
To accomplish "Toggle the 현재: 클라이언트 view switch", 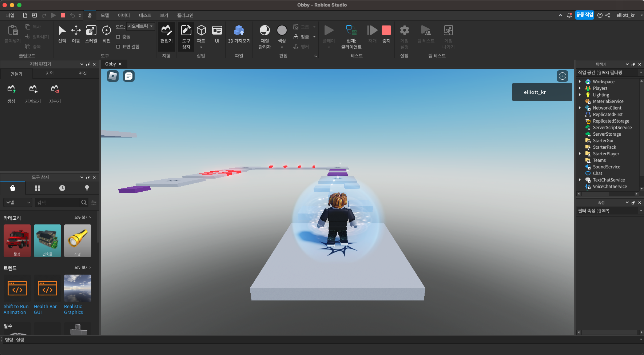I will 351,37.
